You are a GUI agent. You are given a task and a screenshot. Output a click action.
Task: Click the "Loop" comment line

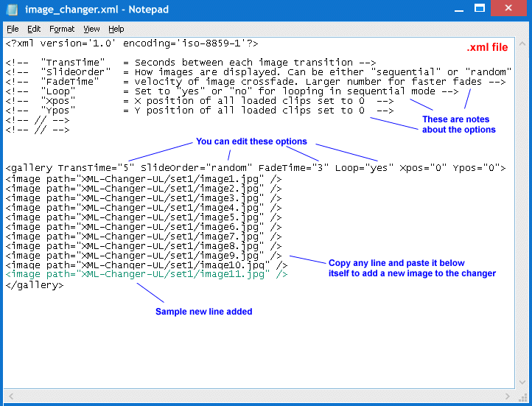click(x=232, y=91)
